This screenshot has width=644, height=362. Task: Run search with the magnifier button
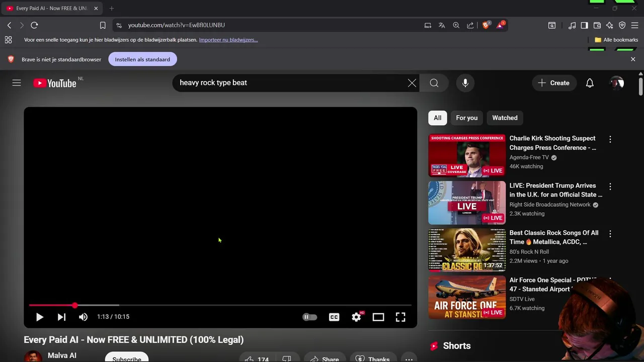pos(434,83)
